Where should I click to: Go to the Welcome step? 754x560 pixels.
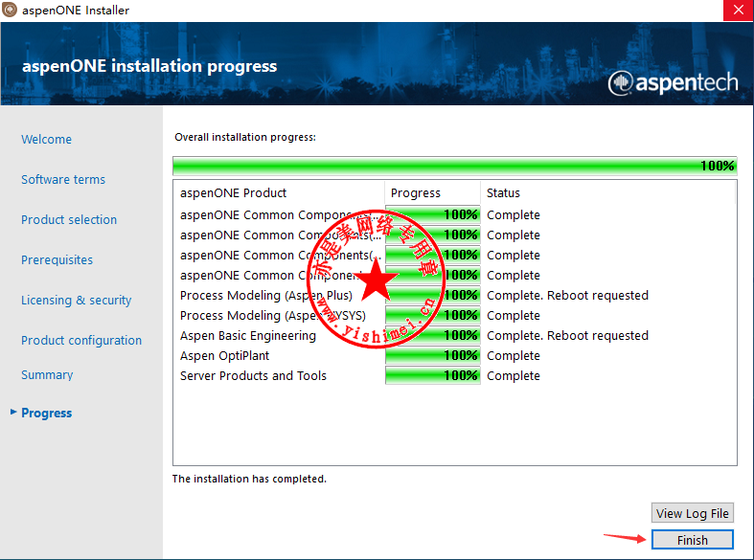point(46,139)
